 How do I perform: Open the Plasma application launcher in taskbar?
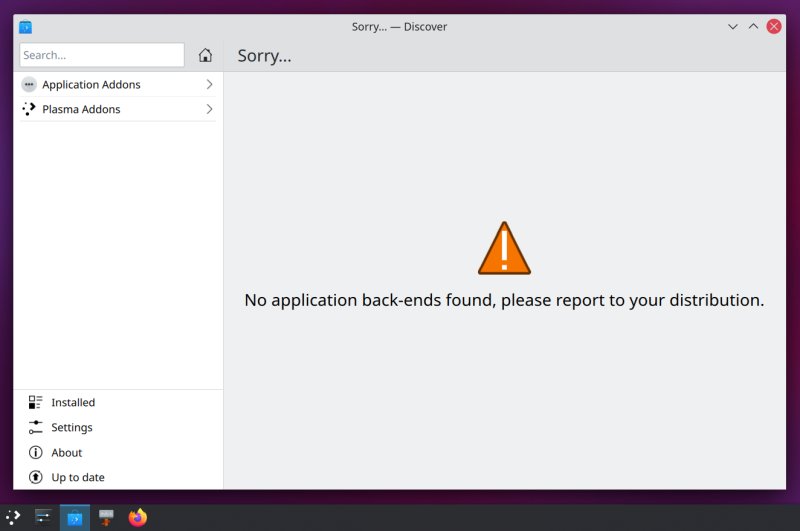point(13,518)
